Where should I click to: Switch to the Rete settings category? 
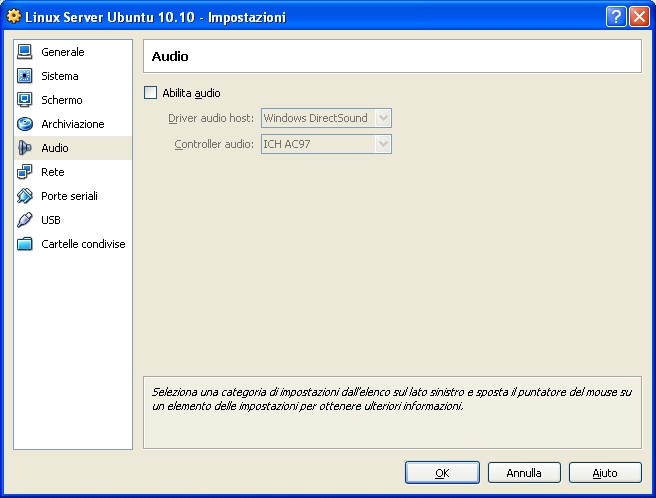[x=52, y=172]
